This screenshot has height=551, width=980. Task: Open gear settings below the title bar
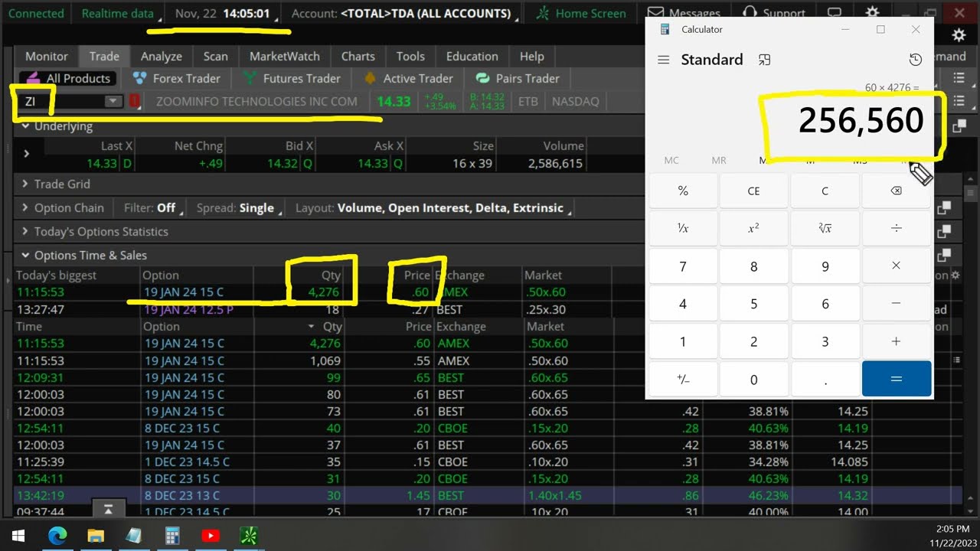click(x=959, y=35)
